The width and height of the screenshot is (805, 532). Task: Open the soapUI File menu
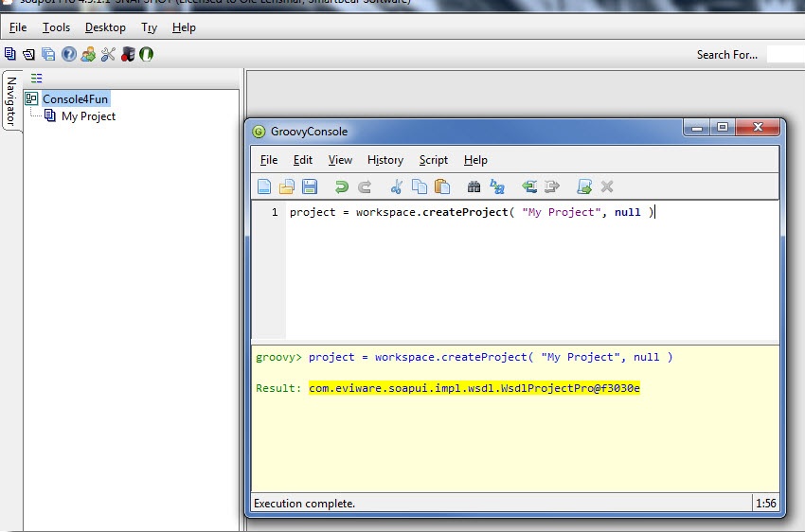(x=18, y=27)
